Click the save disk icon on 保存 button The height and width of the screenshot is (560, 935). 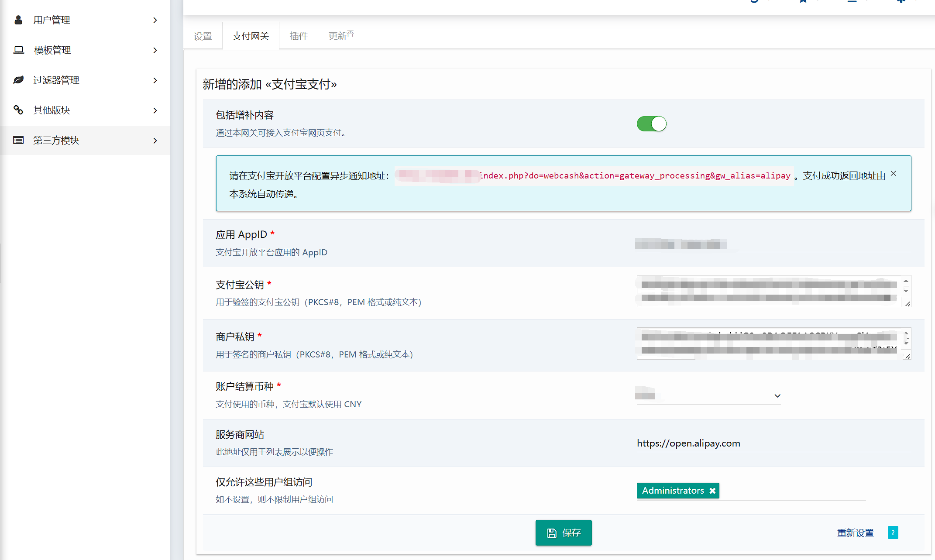pos(551,533)
